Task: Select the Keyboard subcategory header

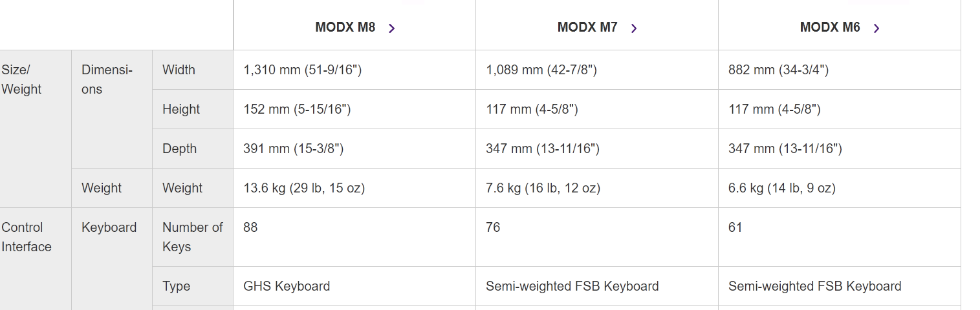Action: (109, 227)
